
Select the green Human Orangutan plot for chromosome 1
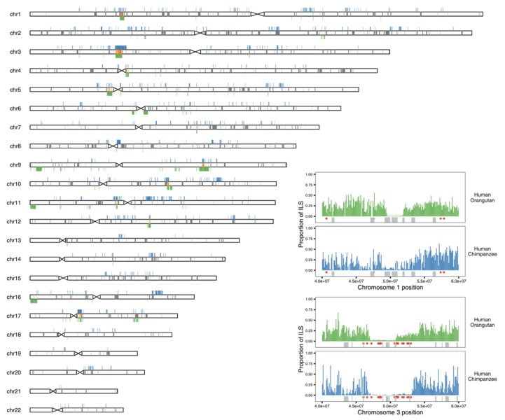tap(389, 199)
